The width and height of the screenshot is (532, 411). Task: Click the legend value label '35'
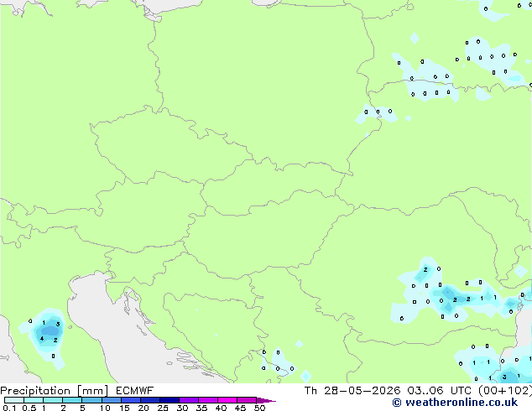[201, 408]
